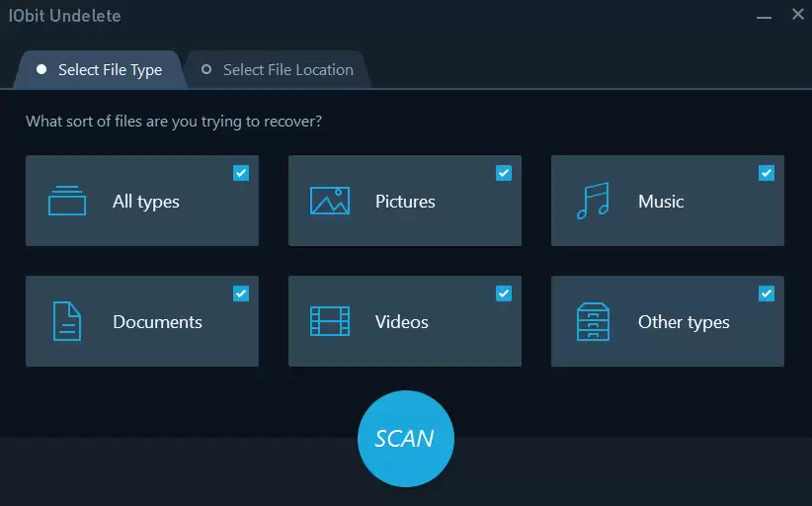Click the Pictures landscape image icon
The width and height of the screenshot is (812, 506).
coord(330,201)
